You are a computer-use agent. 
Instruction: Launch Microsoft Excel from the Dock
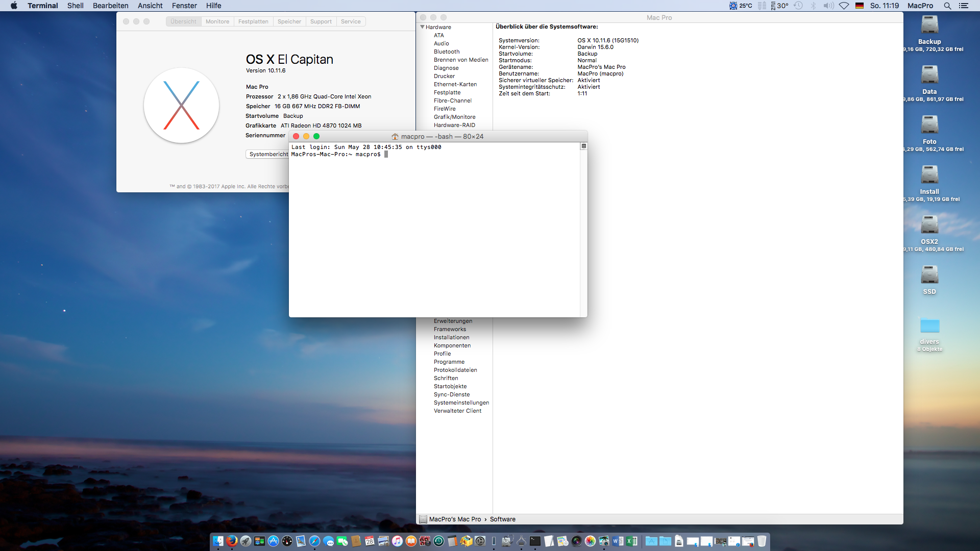631,541
